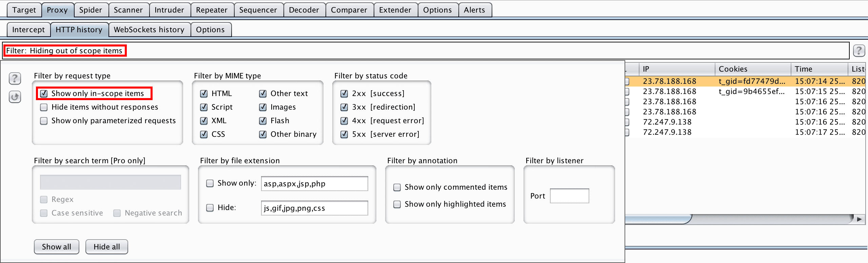This screenshot has height=263, width=868.
Task: Sort history by Cookies column header
Action: (x=753, y=69)
